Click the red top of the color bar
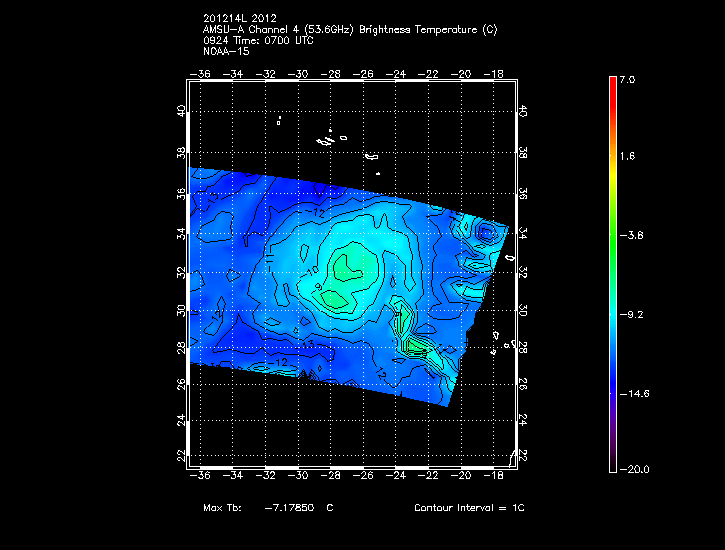The image size is (725, 550). pos(612,84)
